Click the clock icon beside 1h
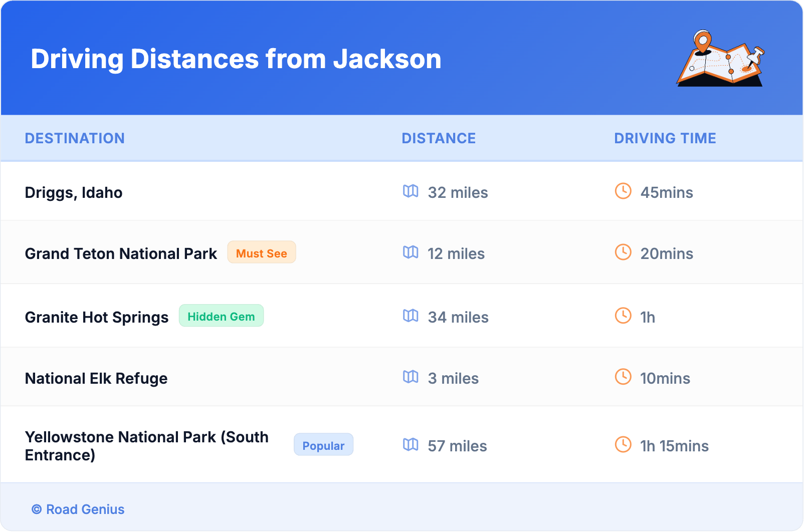Screen dimensions: 804x532 (623, 316)
